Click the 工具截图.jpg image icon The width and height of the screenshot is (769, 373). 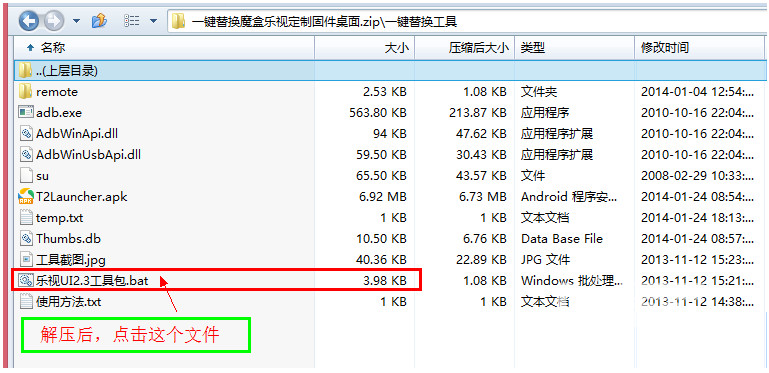tap(26, 259)
